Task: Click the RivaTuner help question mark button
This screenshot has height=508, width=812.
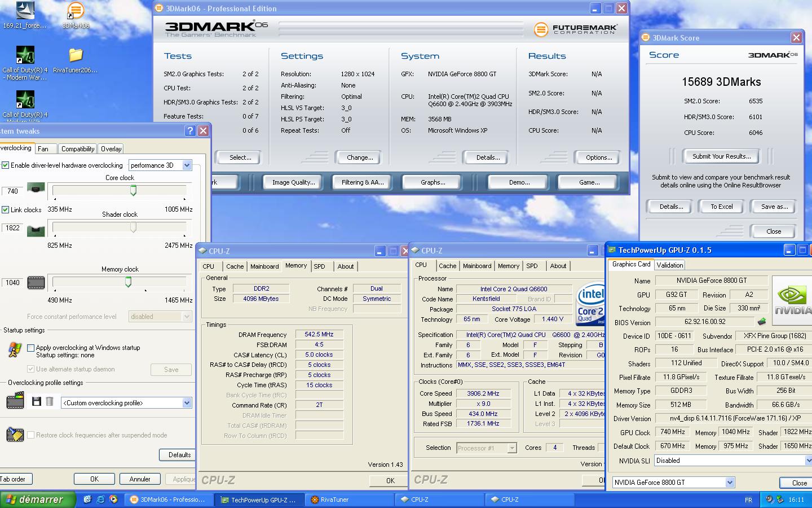Action: point(190,130)
